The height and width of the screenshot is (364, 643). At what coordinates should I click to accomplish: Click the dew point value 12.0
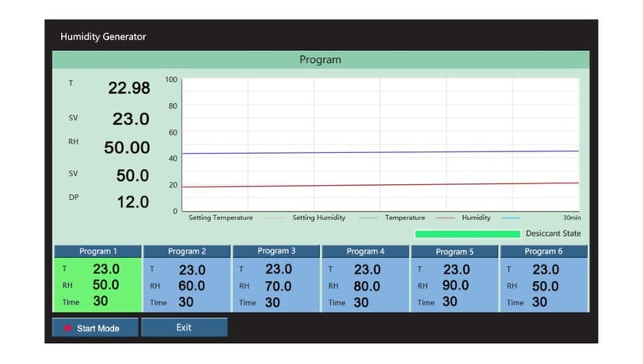[133, 202]
